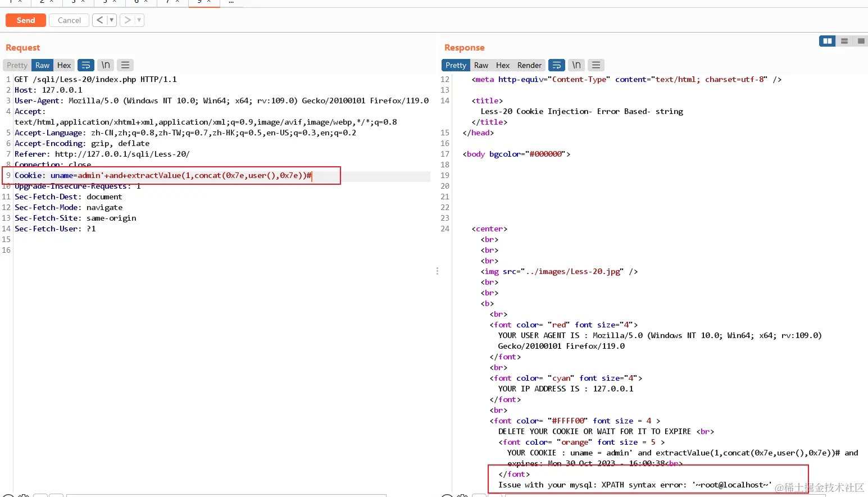
Task: Click the Accept-Language header line
Action: [x=185, y=133]
